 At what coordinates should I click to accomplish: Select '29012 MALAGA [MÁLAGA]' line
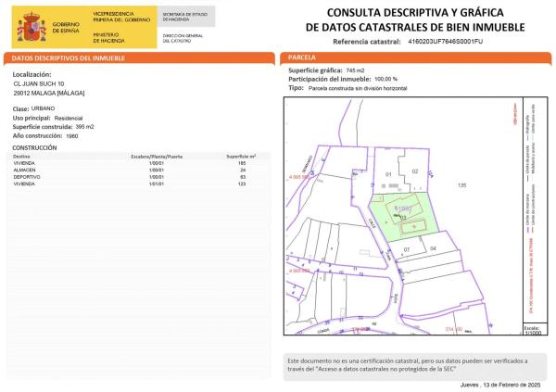coord(49,93)
